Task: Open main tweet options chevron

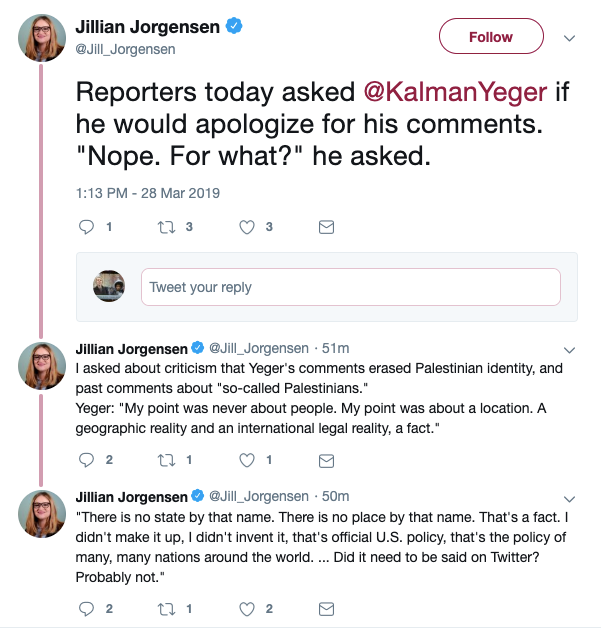Action: (x=570, y=38)
